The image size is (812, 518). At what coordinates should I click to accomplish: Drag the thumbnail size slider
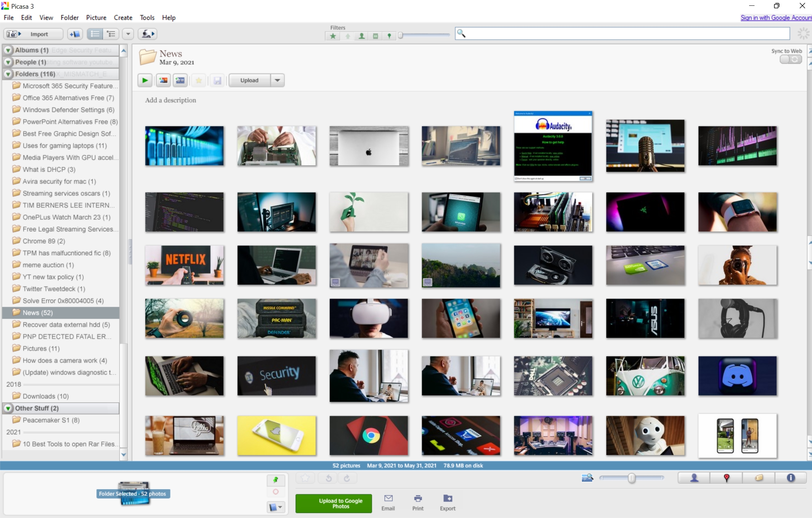[631, 478]
